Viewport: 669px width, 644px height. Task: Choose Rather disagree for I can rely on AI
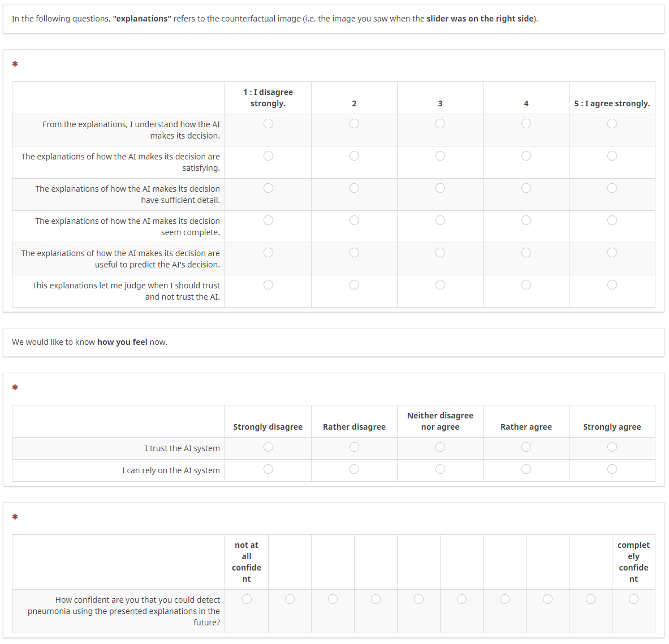tap(354, 469)
